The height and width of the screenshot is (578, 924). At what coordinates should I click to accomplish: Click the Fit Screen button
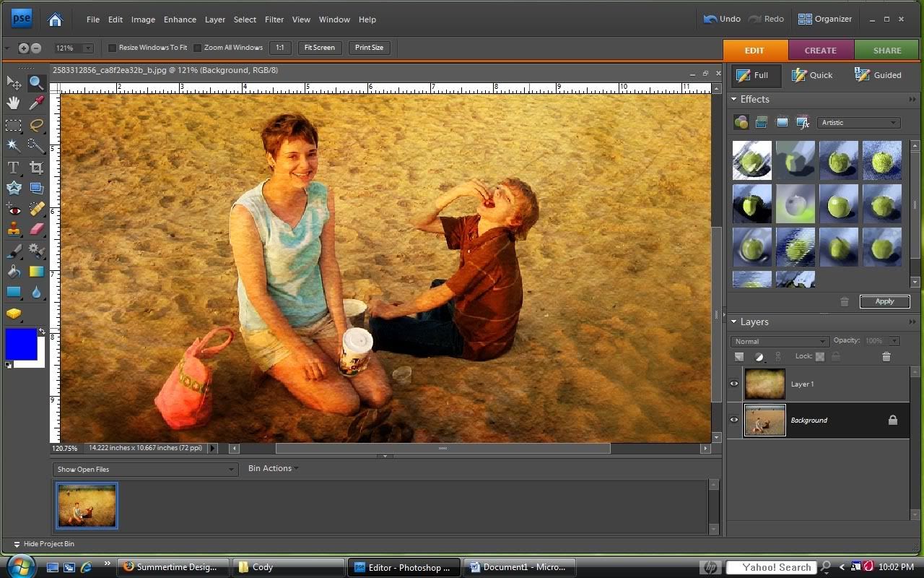tap(320, 48)
